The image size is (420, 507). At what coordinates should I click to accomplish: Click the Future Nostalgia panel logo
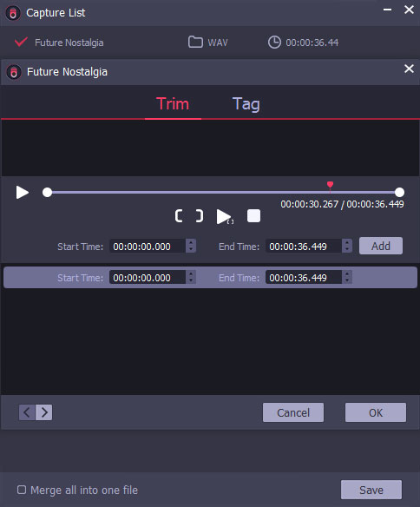(14, 72)
